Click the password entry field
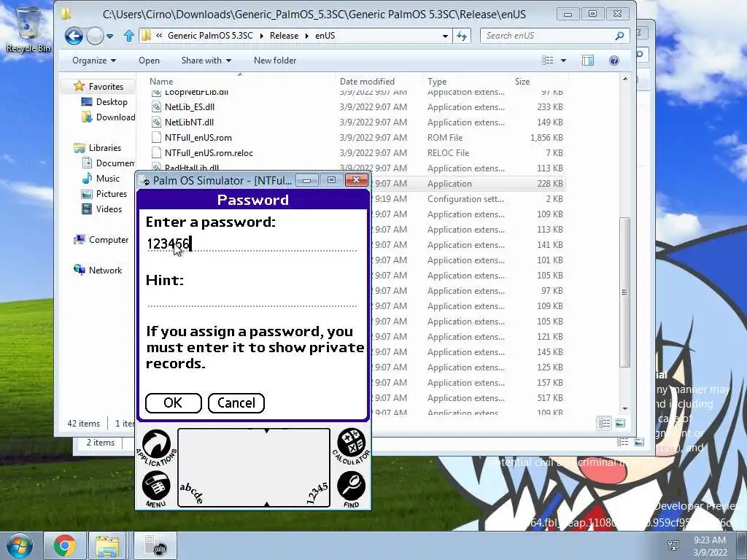The width and height of the screenshot is (747, 560). pos(252,244)
